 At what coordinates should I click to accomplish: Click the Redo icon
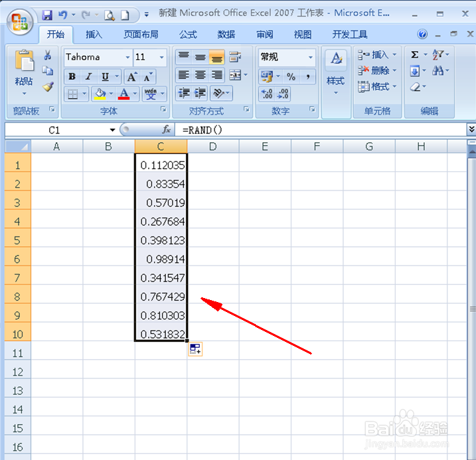pos(86,15)
